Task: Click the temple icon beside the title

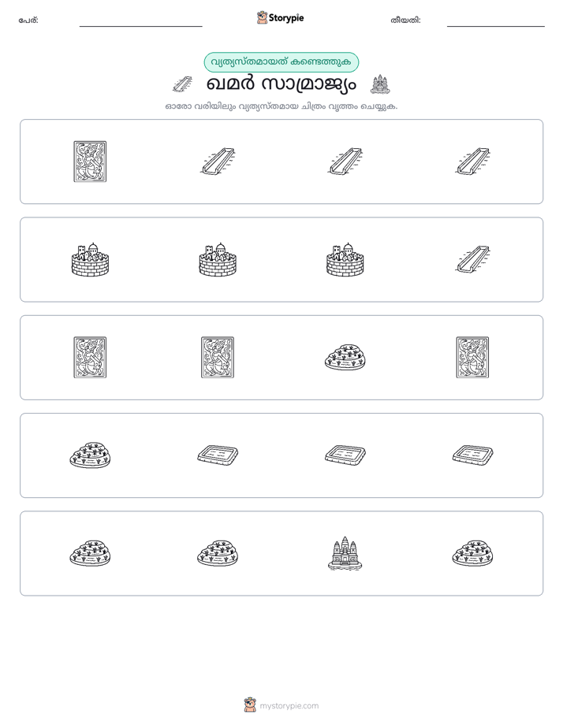Action: click(x=380, y=84)
